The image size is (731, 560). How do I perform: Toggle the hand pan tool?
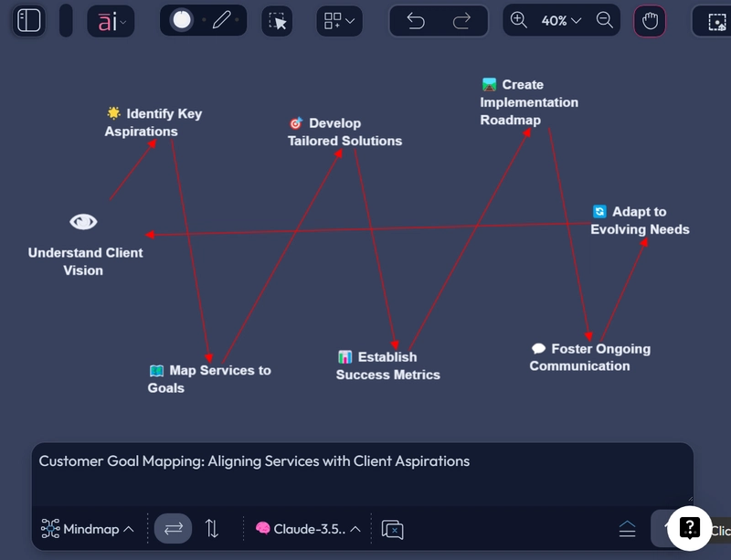click(x=650, y=21)
